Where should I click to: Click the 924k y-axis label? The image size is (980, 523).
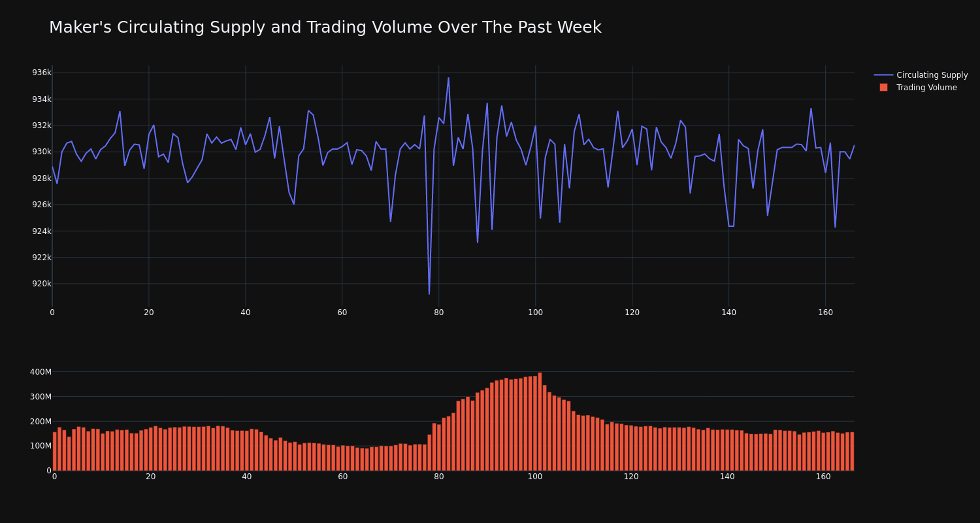coord(42,231)
